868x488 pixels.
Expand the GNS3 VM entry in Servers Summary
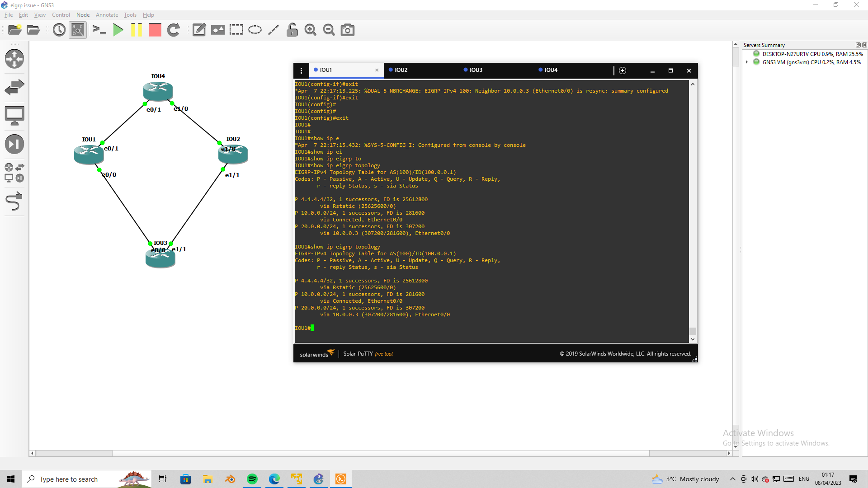pos(746,62)
